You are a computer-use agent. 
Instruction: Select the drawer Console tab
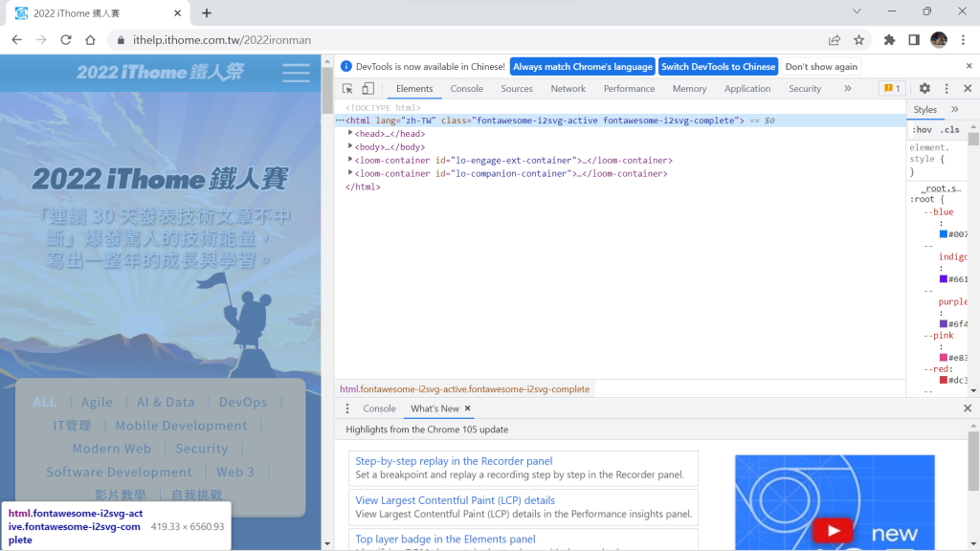[379, 408]
